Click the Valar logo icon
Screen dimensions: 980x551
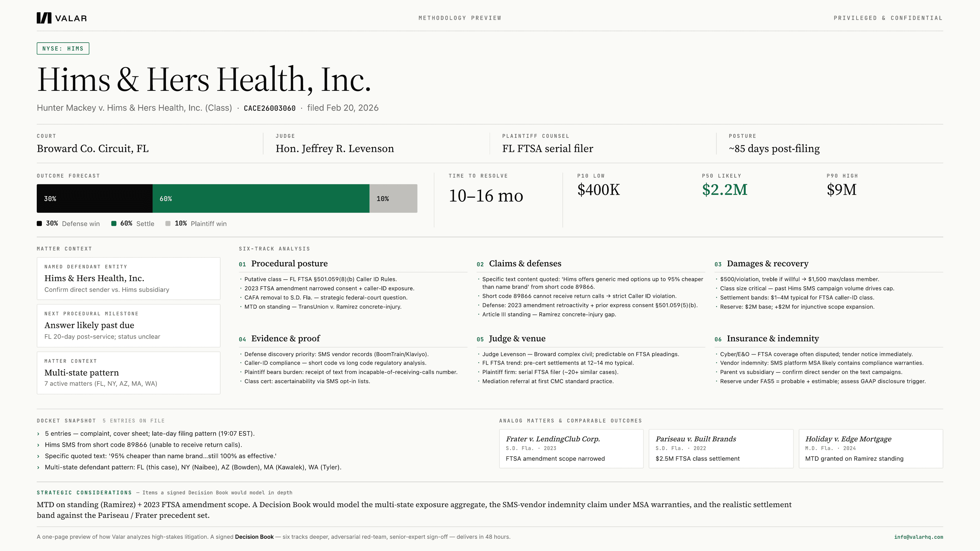click(x=44, y=18)
